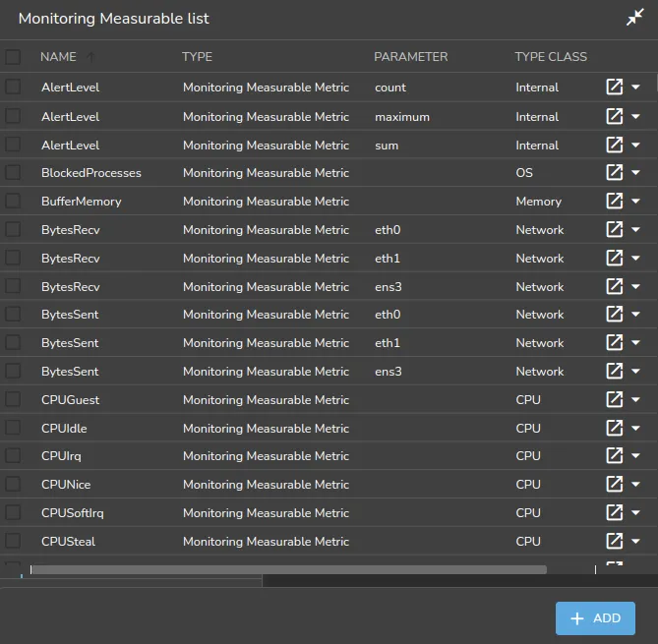The image size is (658, 644).
Task: Click the CPUGuest name cell
Action: pyautogui.click(x=71, y=400)
